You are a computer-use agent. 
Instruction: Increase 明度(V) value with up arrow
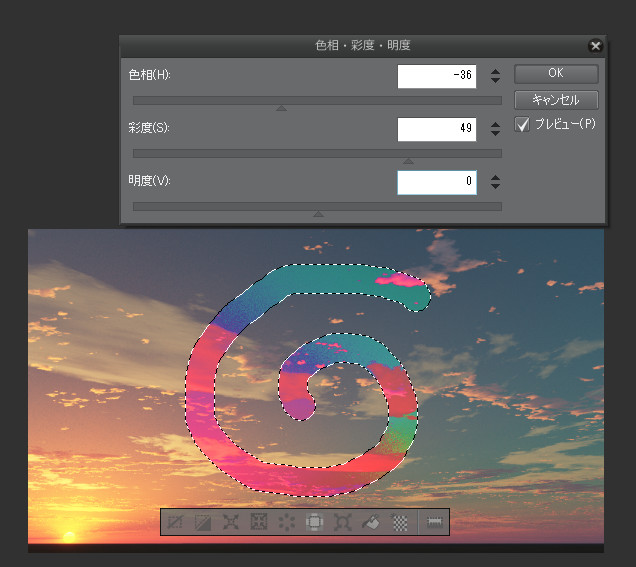(x=495, y=178)
